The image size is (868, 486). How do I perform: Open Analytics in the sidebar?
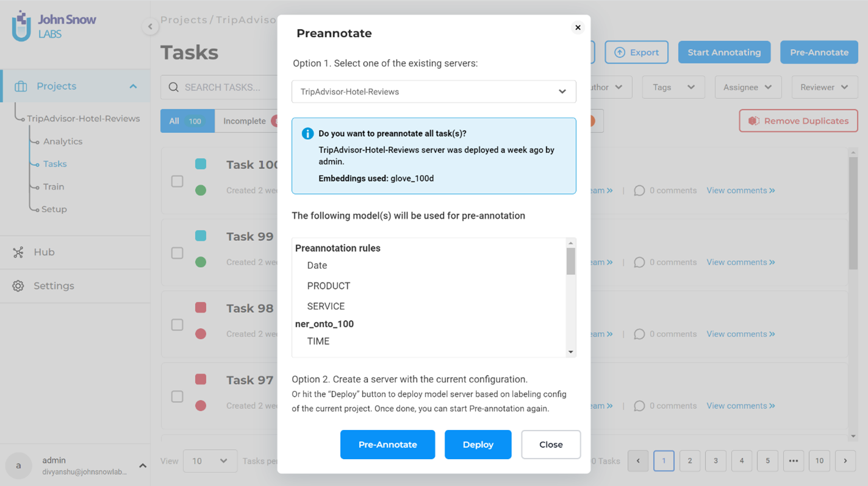[x=63, y=141]
